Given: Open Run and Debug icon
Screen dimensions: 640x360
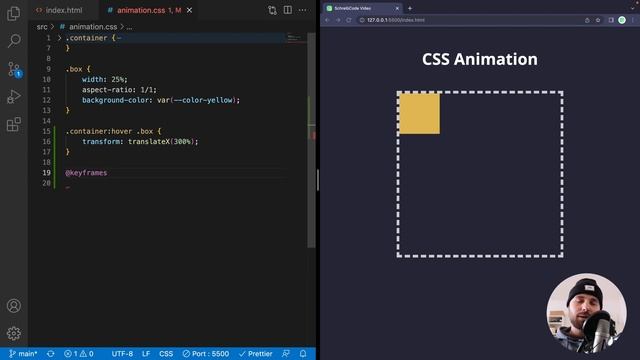Looking at the screenshot, I should (14, 97).
